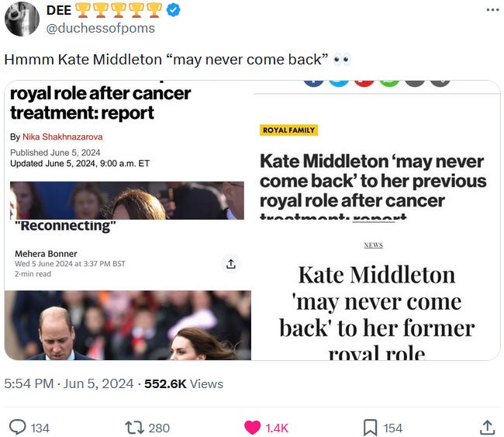Open the @duchessofpoms handle link
The width and height of the screenshot is (504, 437).
[x=101, y=28]
